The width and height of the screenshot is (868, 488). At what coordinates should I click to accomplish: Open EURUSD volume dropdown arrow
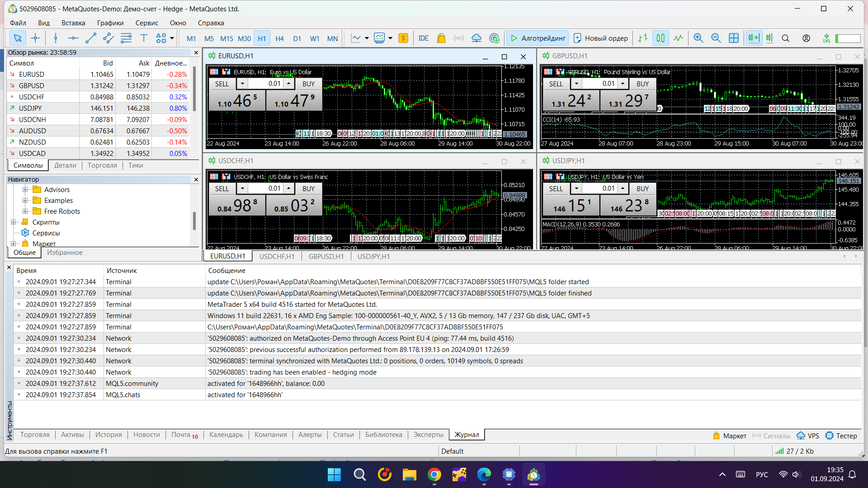pyautogui.click(x=242, y=84)
